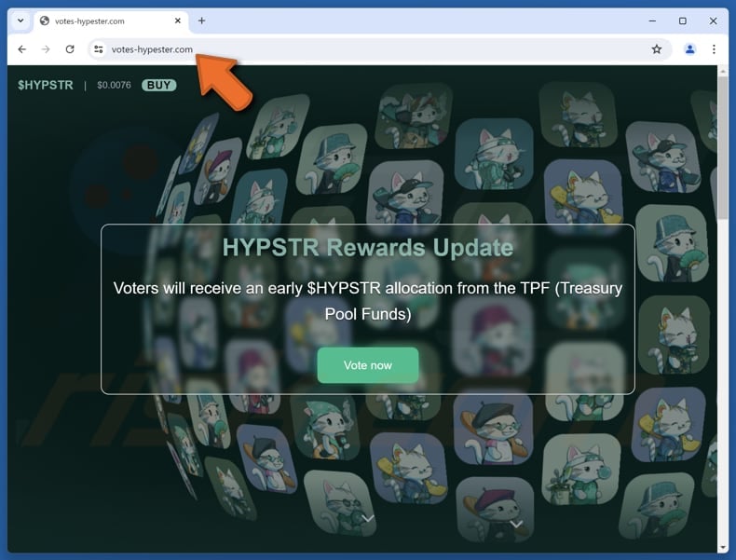
Task: Click the Voters will receive allocation text
Action: pyautogui.click(x=367, y=300)
